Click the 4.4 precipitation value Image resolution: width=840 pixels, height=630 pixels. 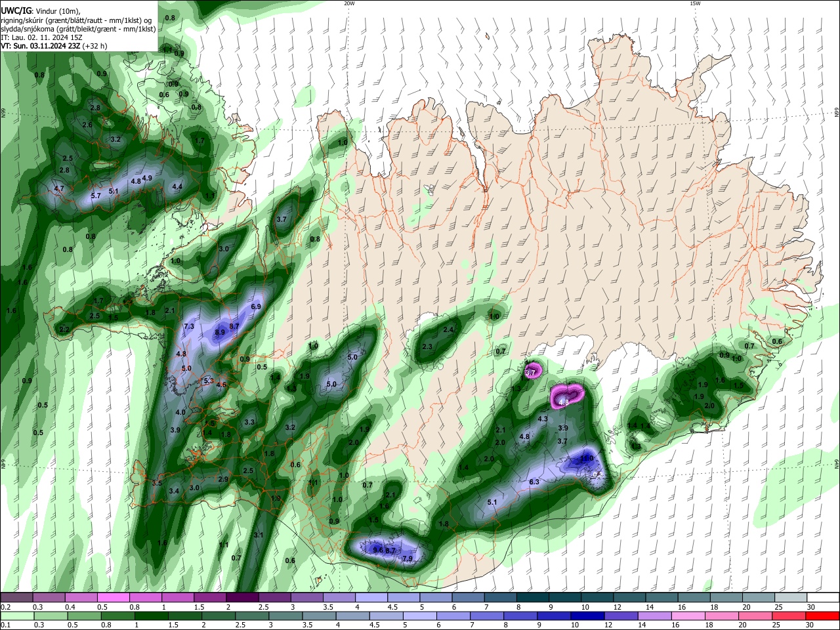(177, 186)
